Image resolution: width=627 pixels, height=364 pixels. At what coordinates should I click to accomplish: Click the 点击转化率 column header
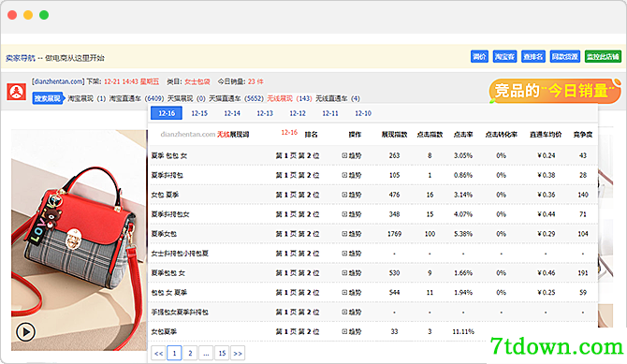[502, 135]
